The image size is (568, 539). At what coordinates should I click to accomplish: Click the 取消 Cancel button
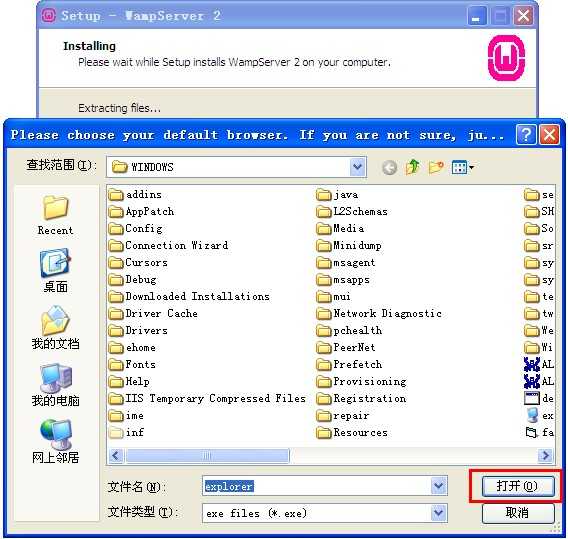click(x=518, y=513)
